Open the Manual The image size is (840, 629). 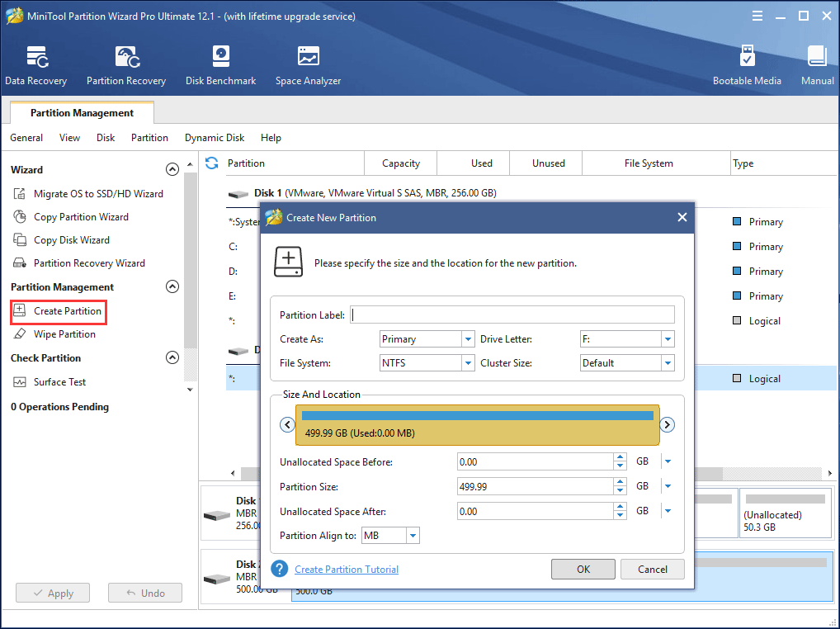(817, 65)
